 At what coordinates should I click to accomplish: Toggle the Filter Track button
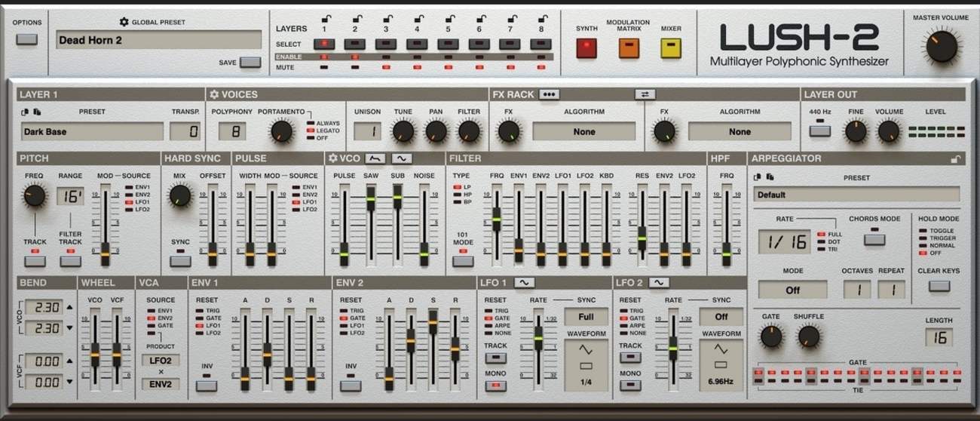coord(70,261)
